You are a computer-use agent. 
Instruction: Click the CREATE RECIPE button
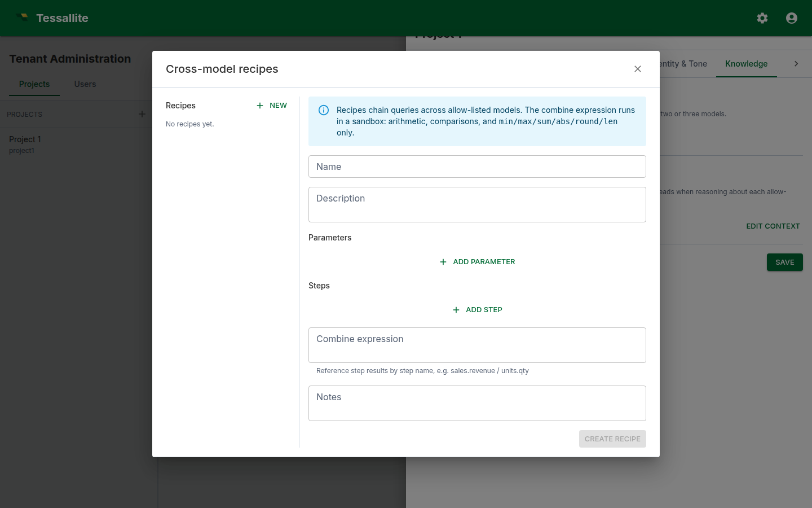point(612,439)
